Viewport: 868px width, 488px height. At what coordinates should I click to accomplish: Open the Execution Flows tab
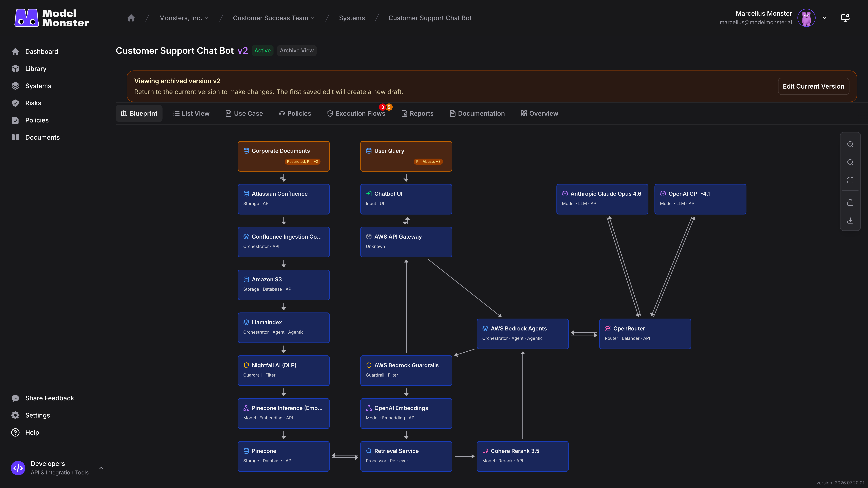coord(356,114)
